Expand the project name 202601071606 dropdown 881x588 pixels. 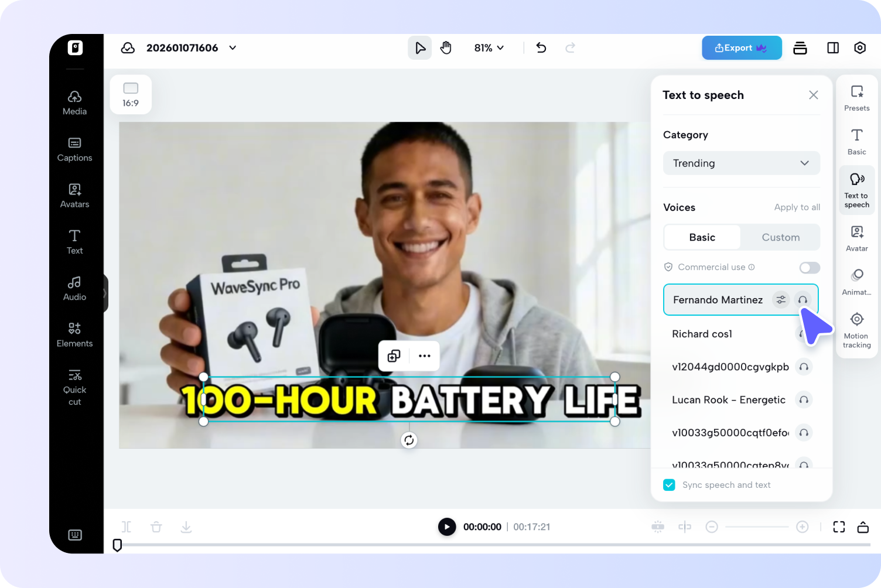[x=233, y=48]
